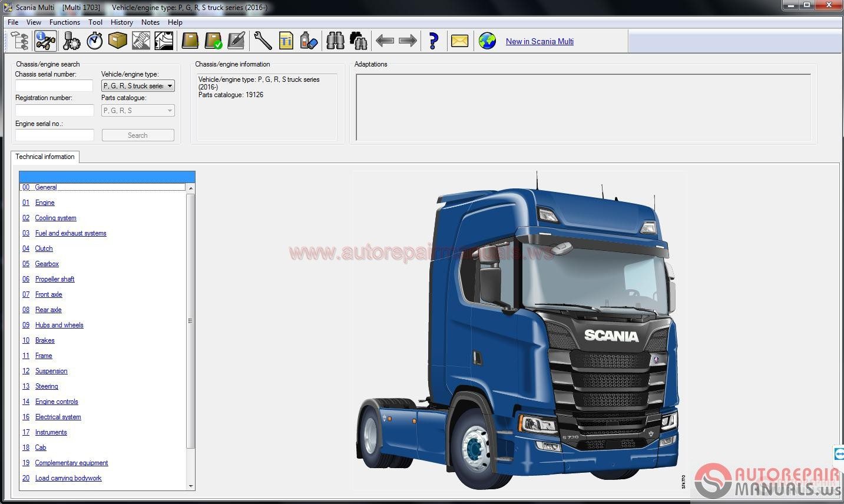The height and width of the screenshot is (504, 844).
Task: Click the chapter list scrollbar thumb
Action: 190,321
